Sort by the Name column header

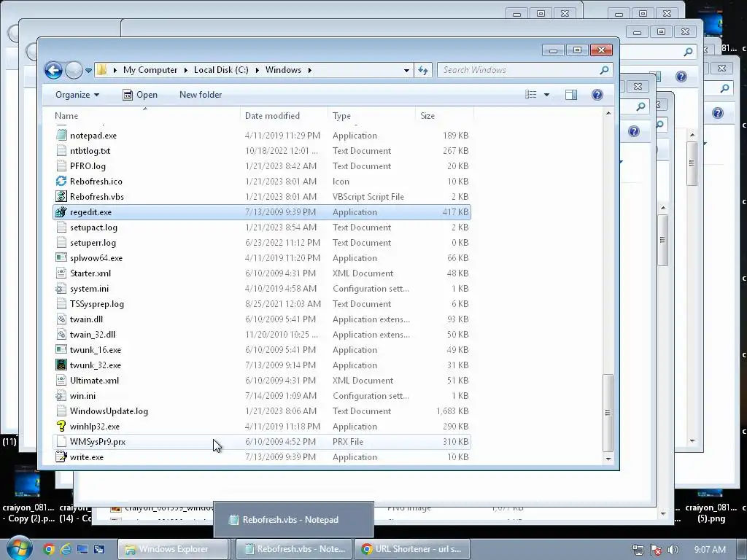pos(146,116)
